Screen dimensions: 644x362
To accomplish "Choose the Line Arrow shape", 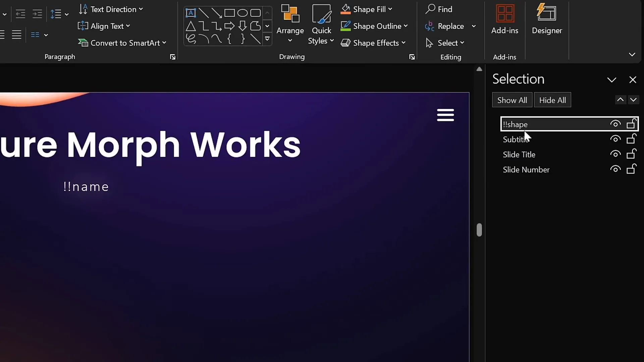I will (x=216, y=13).
